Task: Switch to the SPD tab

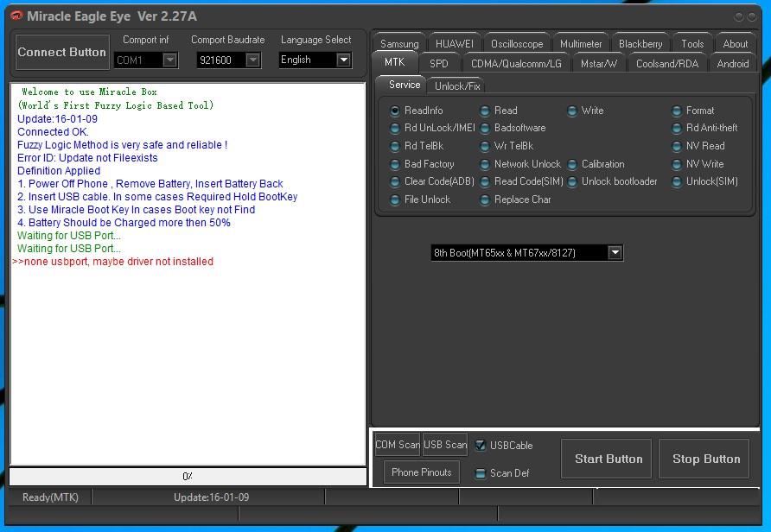Action: coord(438,63)
